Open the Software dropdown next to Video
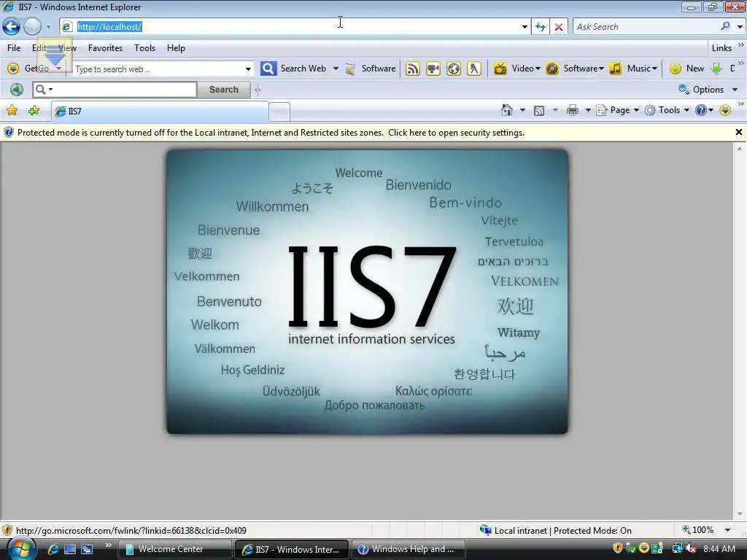Image resolution: width=747 pixels, height=560 pixels. [601, 69]
